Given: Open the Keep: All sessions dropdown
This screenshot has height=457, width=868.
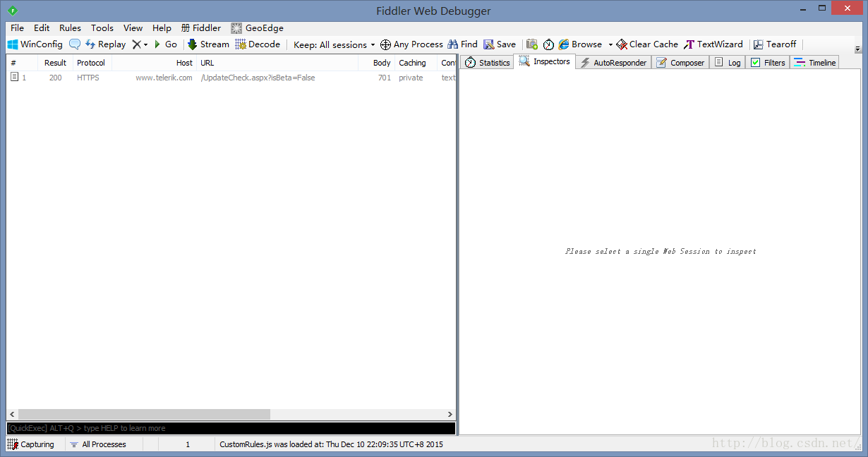Looking at the screenshot, I should 334,44.
